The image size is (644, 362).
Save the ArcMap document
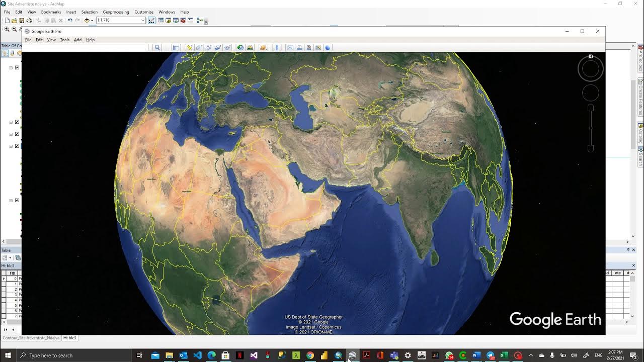22,21
